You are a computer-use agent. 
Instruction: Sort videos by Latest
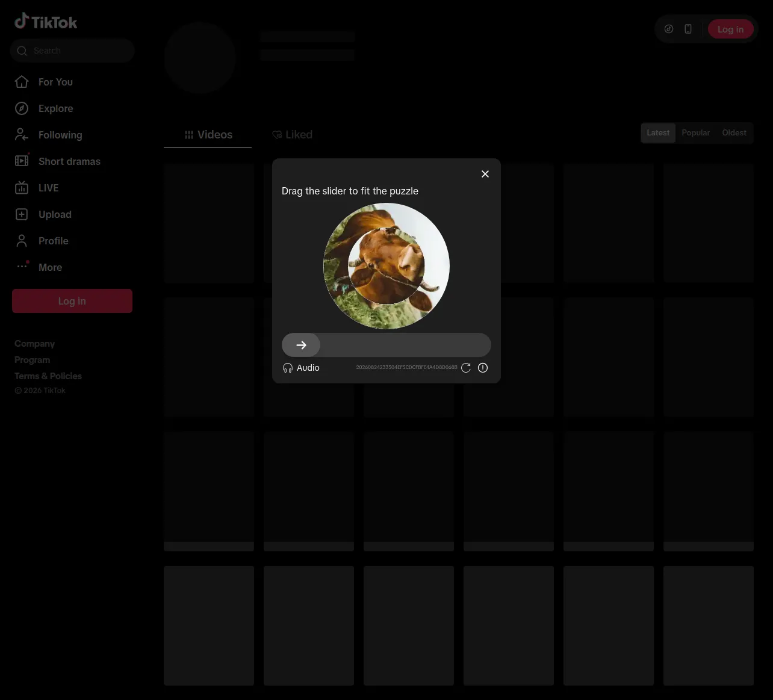(658, 133)
